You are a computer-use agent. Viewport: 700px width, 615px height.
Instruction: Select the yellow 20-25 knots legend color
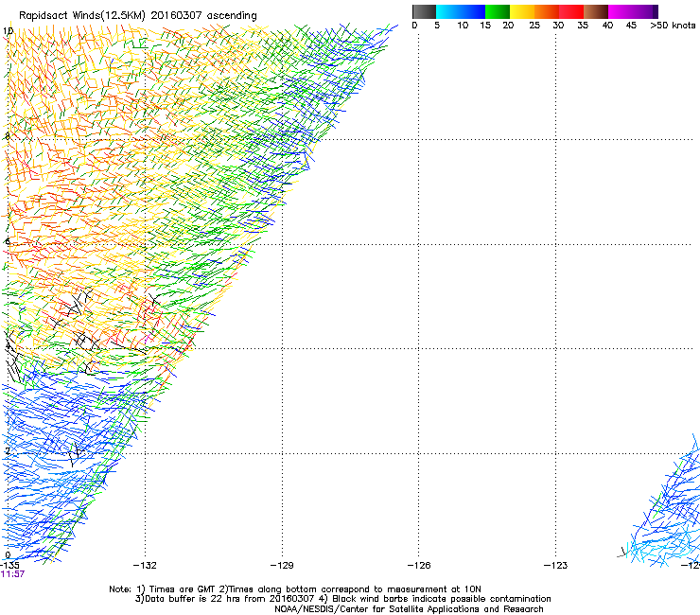tap(522, 11)
